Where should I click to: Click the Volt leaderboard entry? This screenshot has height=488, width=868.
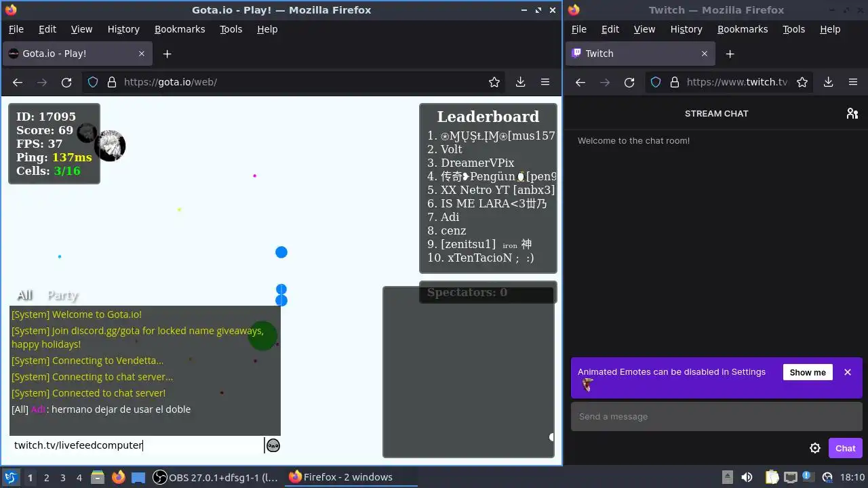[451, 149]
